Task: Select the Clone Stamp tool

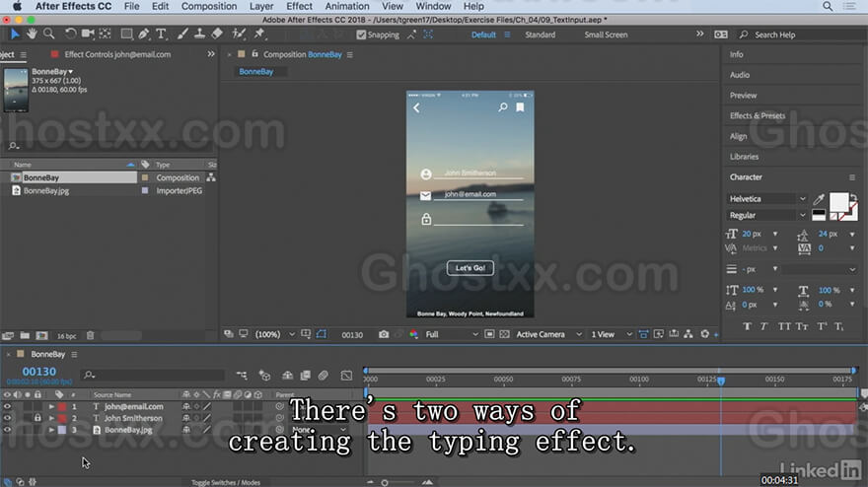Action: point(199,35)
